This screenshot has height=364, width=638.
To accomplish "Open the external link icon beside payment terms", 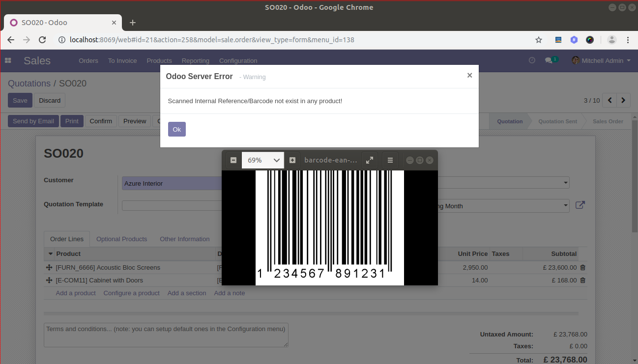I will click(580, 205).
